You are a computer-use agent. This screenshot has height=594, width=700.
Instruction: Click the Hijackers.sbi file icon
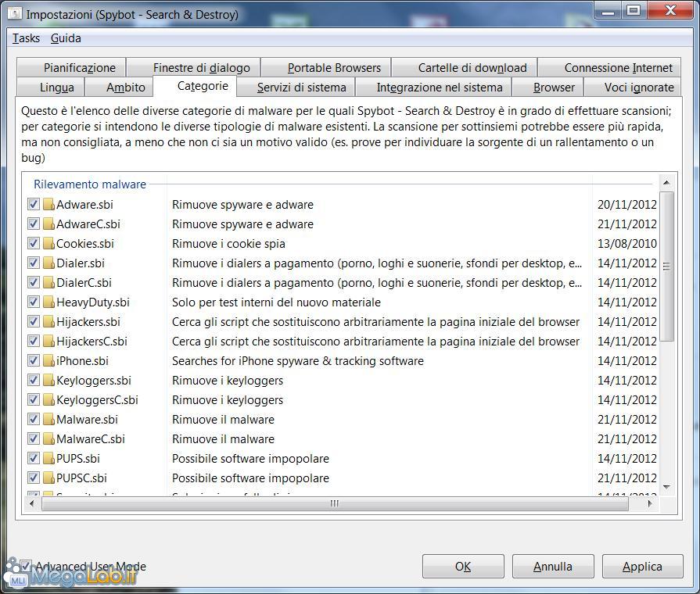(x=48, y=322)
